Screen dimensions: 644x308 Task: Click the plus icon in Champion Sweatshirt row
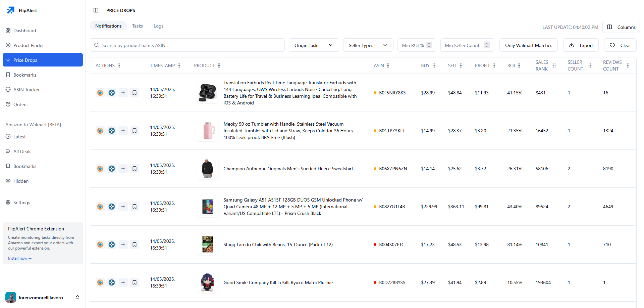pos(123,169)
